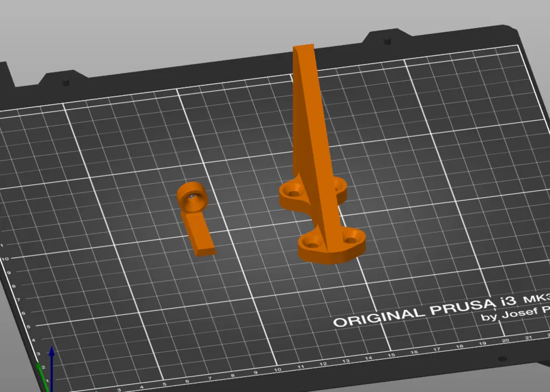Click ruler mark 15 on the front edge

click(392, 355)
